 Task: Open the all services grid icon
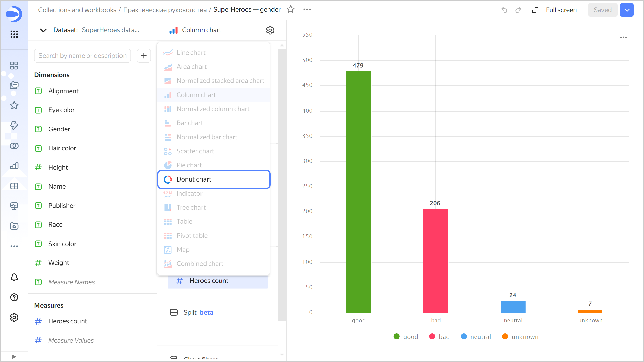coord(14,34)
